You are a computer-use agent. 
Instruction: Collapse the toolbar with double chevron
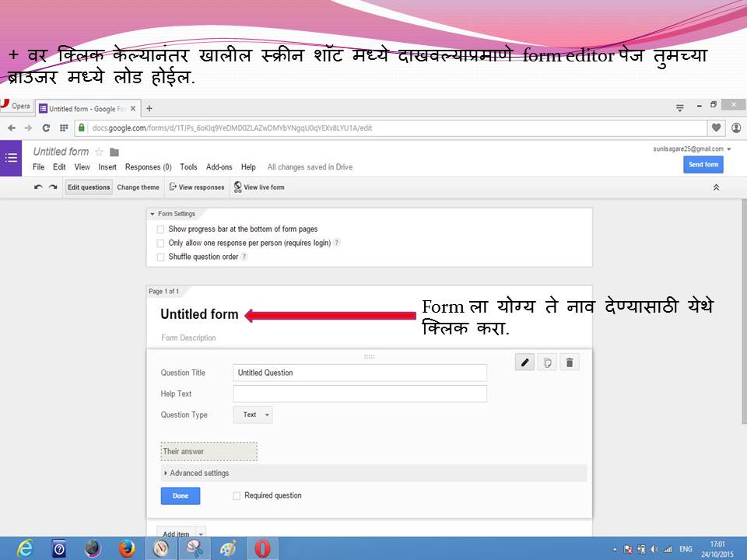716,187
